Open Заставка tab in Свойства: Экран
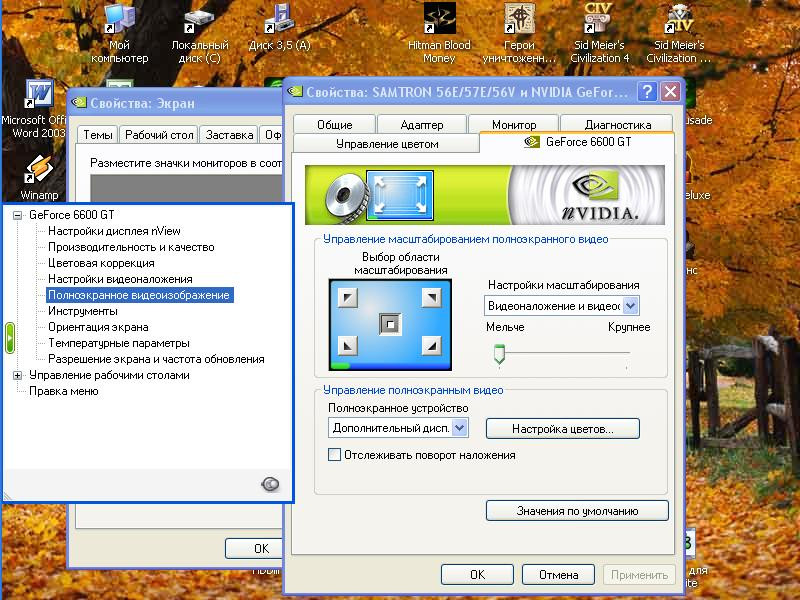800x600 pixels. [229, 135]
